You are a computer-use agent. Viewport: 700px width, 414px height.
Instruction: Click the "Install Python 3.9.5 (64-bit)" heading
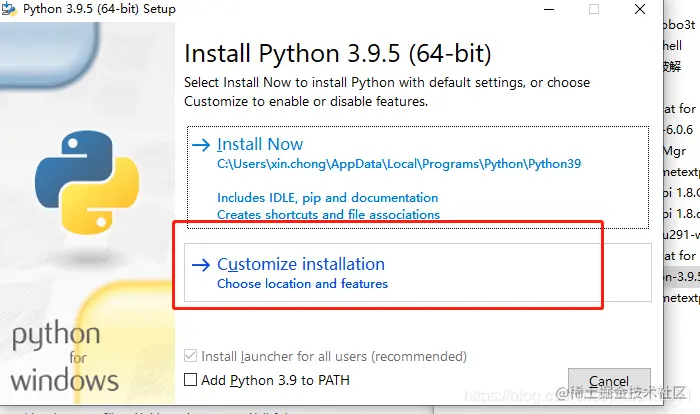[338, 53]
